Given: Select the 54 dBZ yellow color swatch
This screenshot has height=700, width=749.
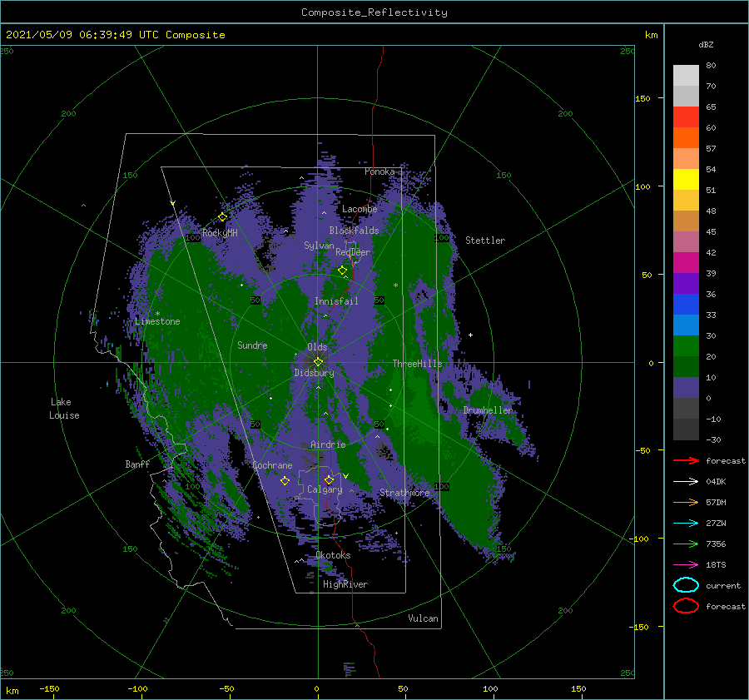Looking at the screenshot, I should (x=686, y=180).
